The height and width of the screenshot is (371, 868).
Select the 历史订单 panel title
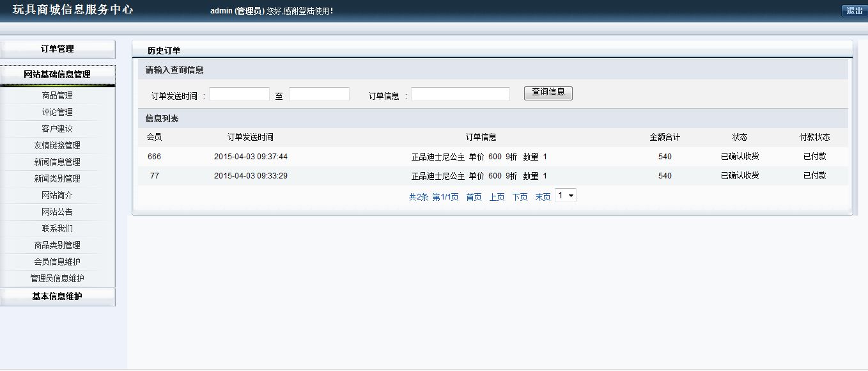[x=164, y=51]
